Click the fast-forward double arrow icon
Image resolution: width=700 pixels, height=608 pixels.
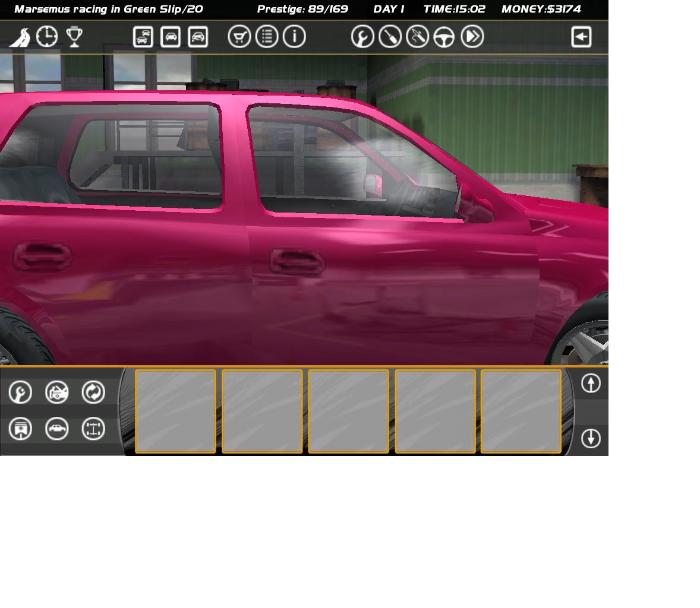pos(472,37)
